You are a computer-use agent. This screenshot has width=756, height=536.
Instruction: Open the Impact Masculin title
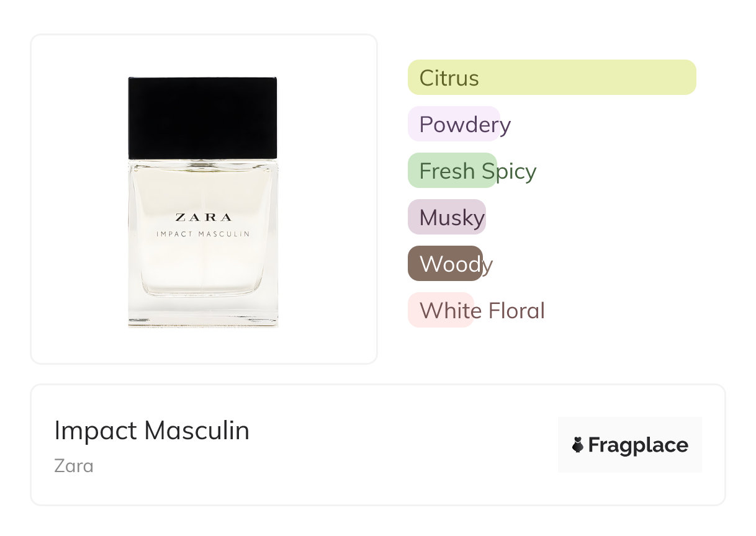151,431
